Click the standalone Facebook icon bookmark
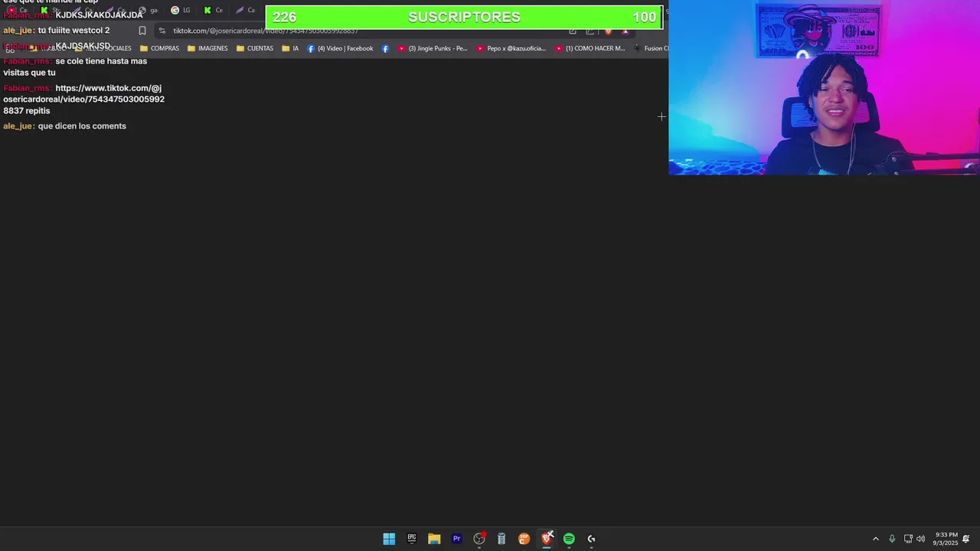Image resolution: width=980 pixels, height=551 pixels. click(x=385, y=48)
